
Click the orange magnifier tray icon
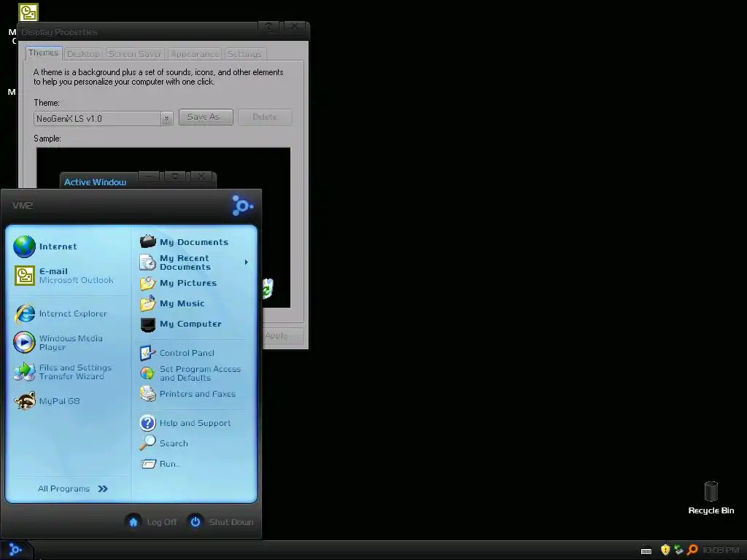tap(692, 550)
